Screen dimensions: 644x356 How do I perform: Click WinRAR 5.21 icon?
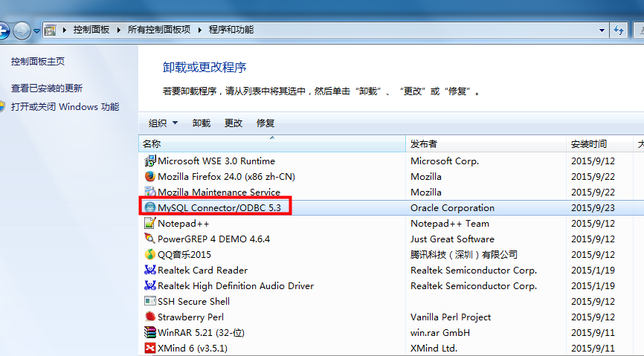click(x=150, y=332)
